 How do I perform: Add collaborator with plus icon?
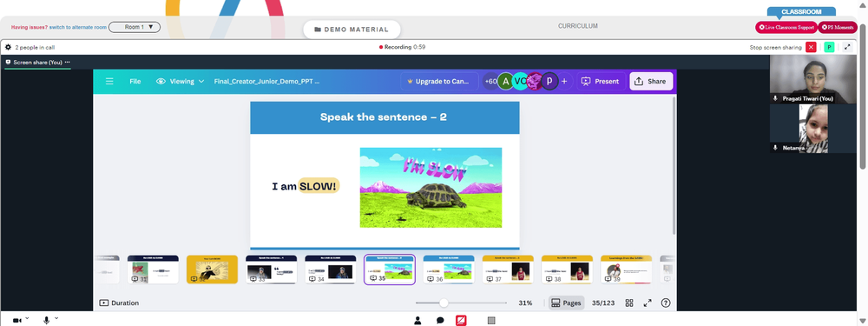tap(564, 82)
